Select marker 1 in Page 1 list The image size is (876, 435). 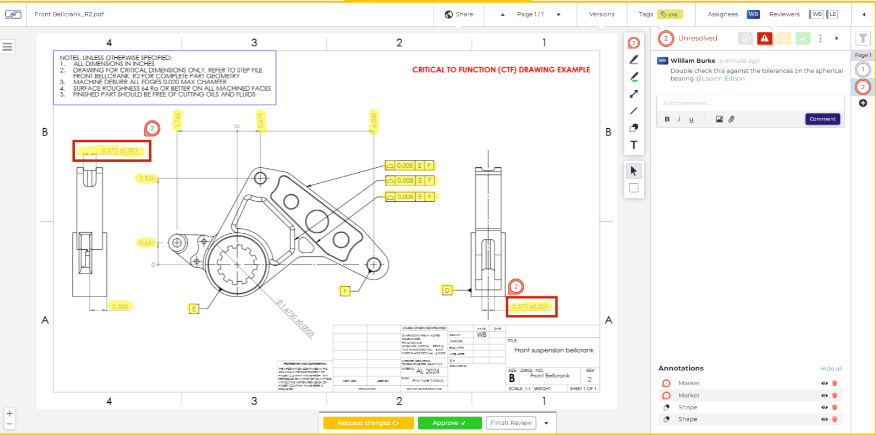[x=863, y=69]
